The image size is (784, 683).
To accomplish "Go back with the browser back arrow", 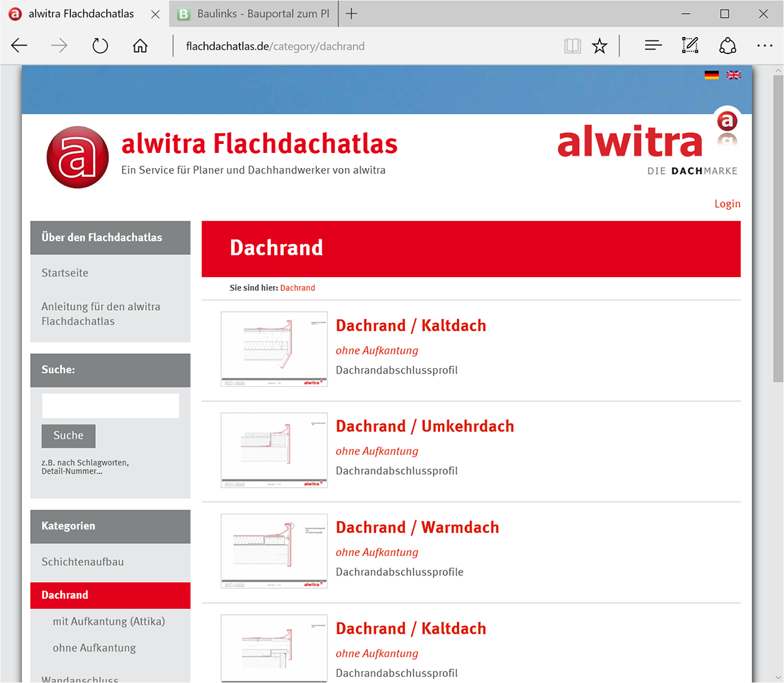I will pos(19,46).
